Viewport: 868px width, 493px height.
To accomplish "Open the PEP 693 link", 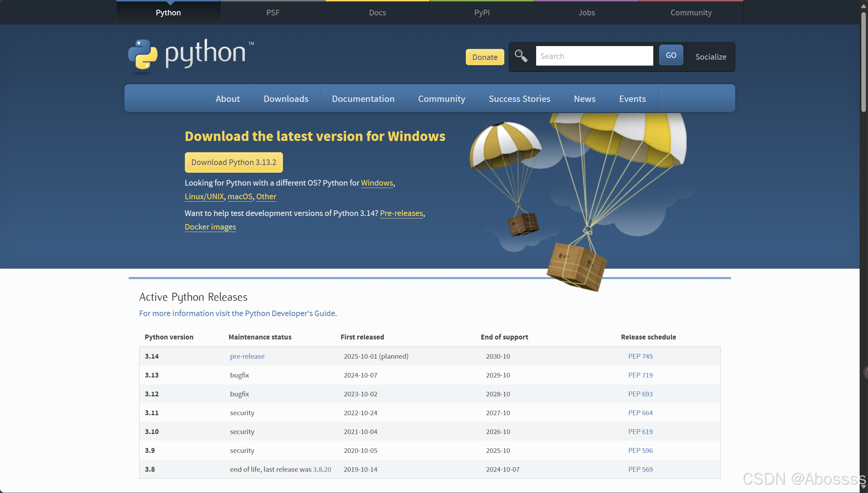I will (640, 394).
